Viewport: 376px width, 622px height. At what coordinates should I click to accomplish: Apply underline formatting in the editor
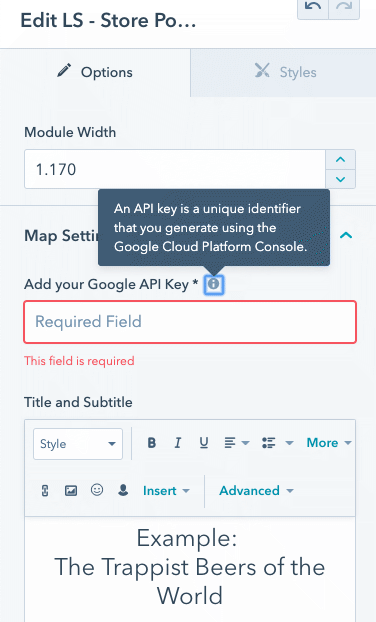(204, 443)
